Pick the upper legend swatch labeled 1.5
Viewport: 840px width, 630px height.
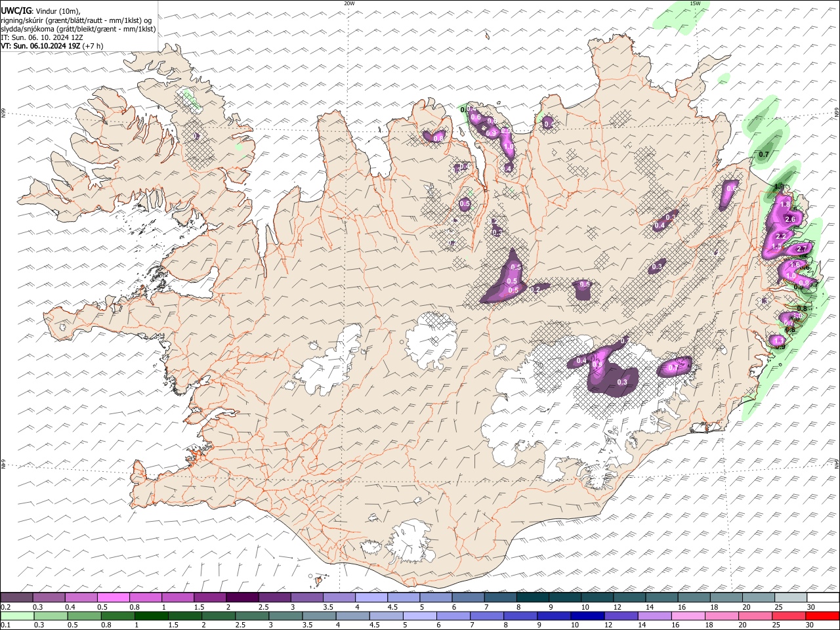(x=211, y=597)
